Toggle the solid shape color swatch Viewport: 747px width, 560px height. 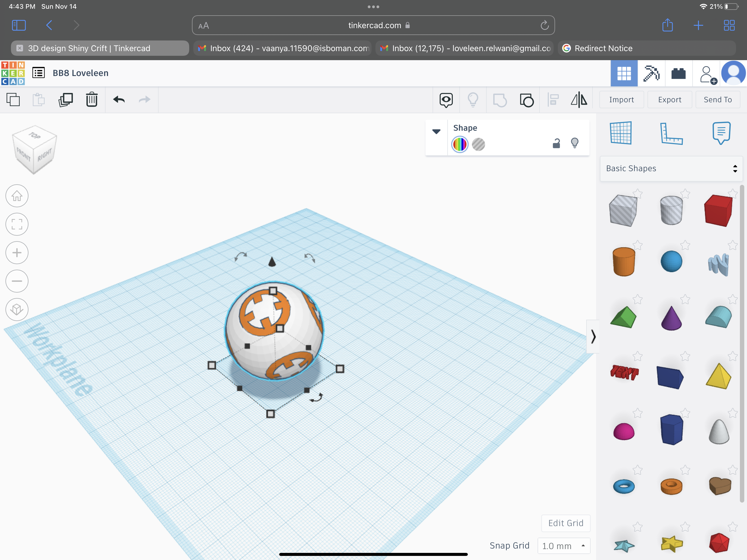pos(460,144)
